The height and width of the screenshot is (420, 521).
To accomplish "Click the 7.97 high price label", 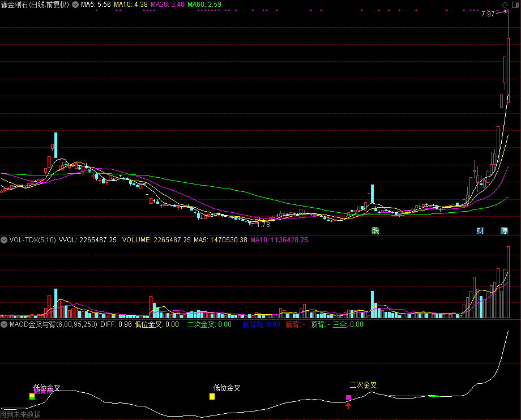I will [x=488, y=14].
